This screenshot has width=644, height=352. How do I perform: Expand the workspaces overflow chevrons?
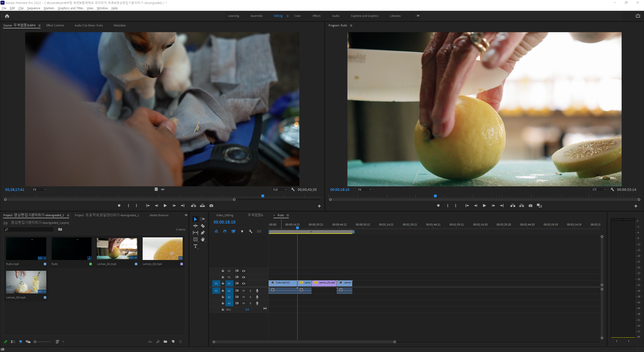click(x=418, y=16)
